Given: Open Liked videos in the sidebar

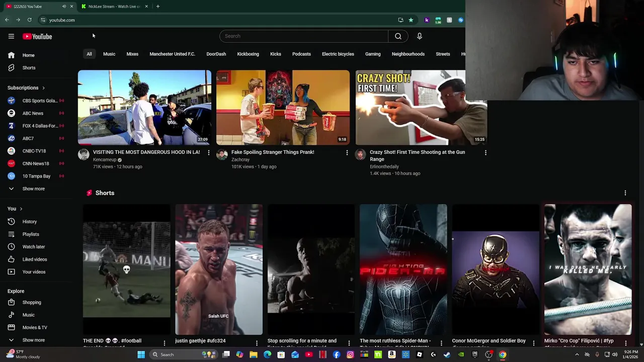Looking at the screenshot, I should pyautogui.click(x=35, y=259).
